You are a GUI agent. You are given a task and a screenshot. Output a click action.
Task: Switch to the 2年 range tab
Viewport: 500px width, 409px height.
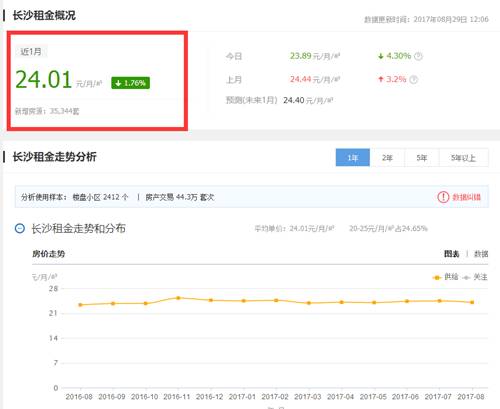click(387, 157)
